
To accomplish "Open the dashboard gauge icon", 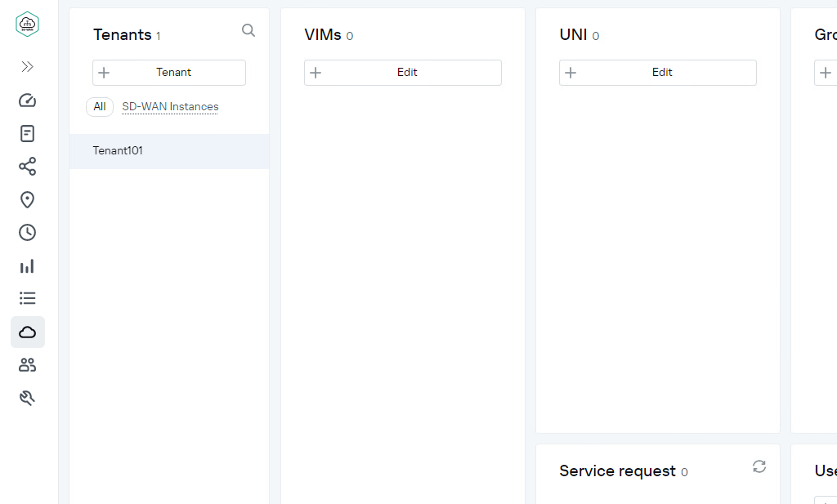I will click(x=28, y=100).
